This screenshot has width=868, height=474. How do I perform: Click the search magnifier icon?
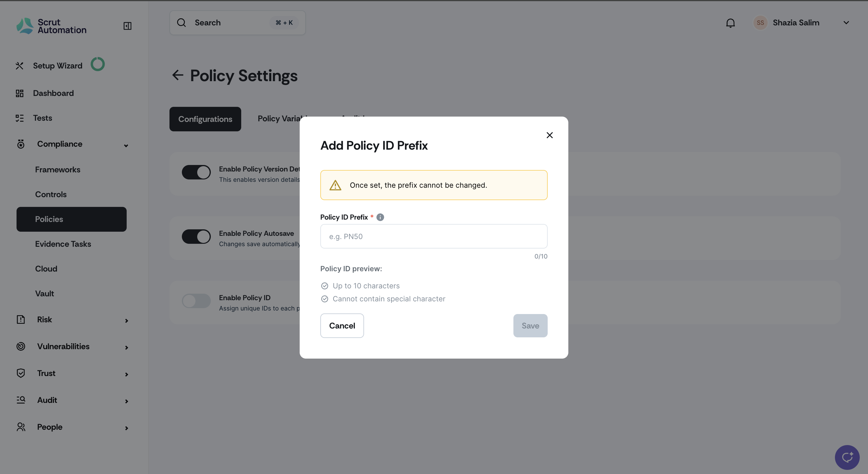click(182, 22)
